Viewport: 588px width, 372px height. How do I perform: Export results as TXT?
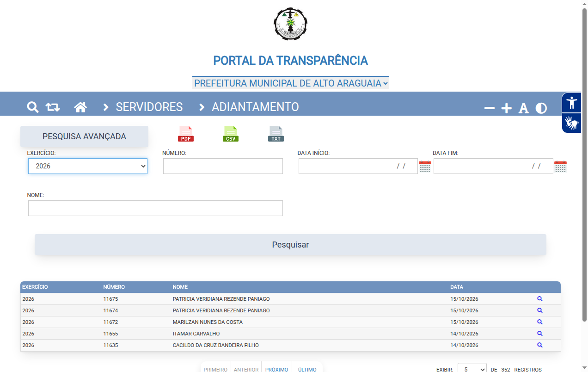click(x=276, y=134)
